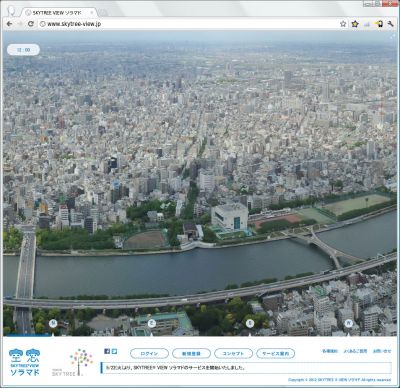Open the Twitter share icon
The width and height of the screenshot is (400, 388).
(114, 351)
